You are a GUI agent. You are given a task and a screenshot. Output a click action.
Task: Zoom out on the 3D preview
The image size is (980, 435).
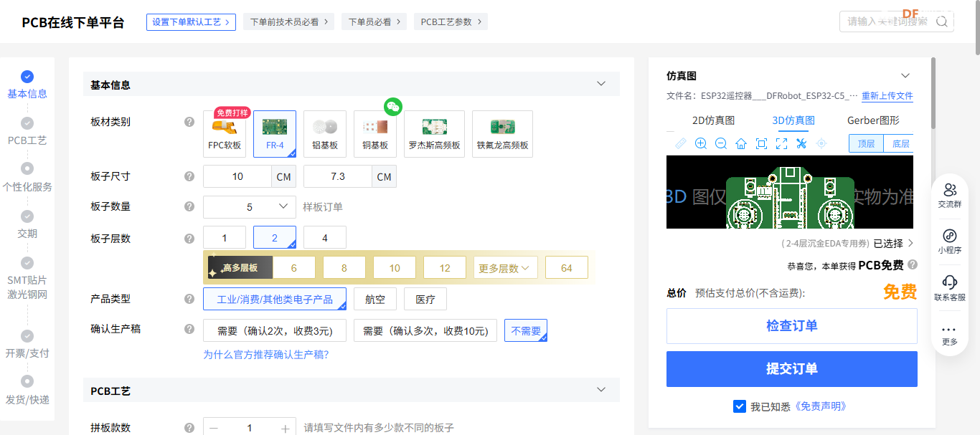click(x=720, y=143)
